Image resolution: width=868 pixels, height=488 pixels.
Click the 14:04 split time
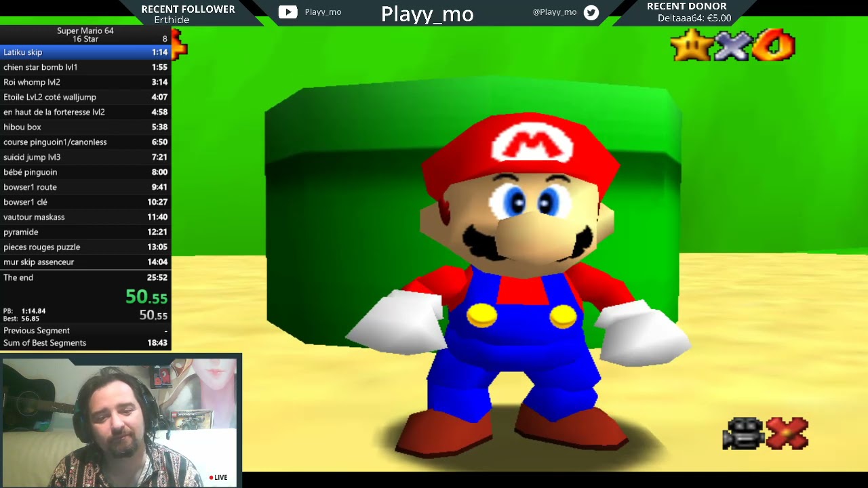click(x=157, y=262)
